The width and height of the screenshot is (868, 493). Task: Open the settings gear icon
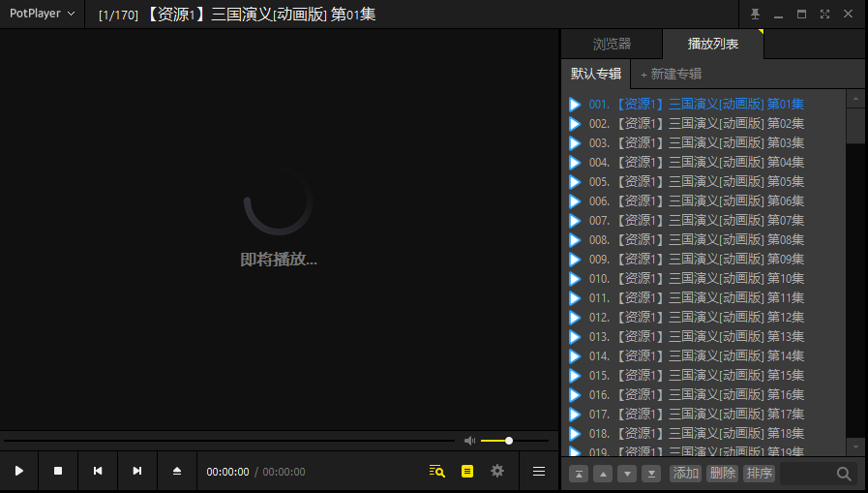[497, 471]
